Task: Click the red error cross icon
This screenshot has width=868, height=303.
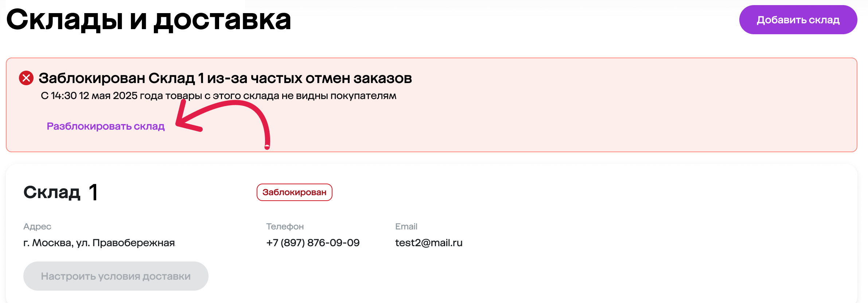Action: pos(26,78)
